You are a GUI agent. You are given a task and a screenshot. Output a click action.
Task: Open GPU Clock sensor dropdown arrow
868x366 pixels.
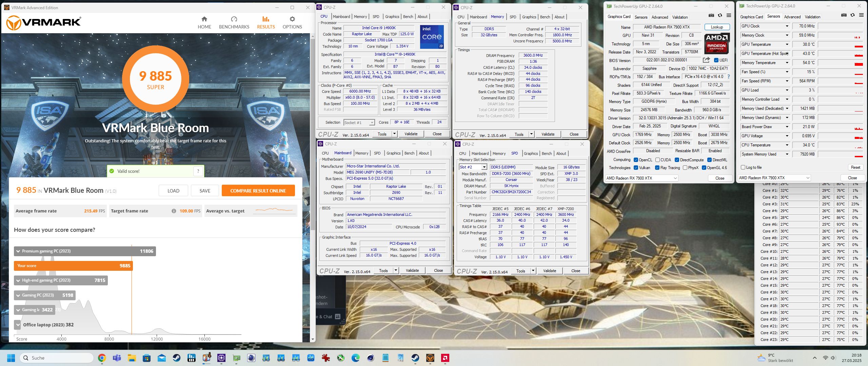(787, 26)
